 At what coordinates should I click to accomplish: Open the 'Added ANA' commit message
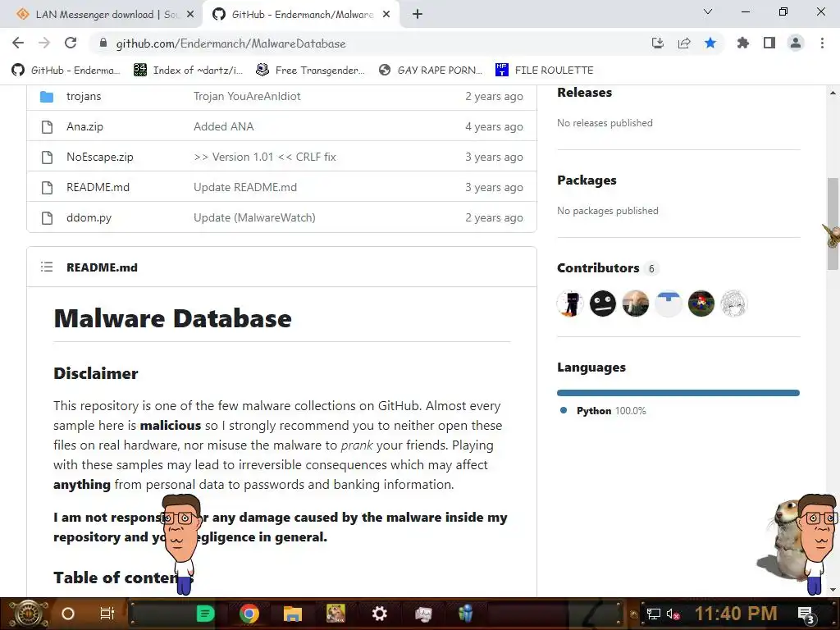(x=223, y=127)
